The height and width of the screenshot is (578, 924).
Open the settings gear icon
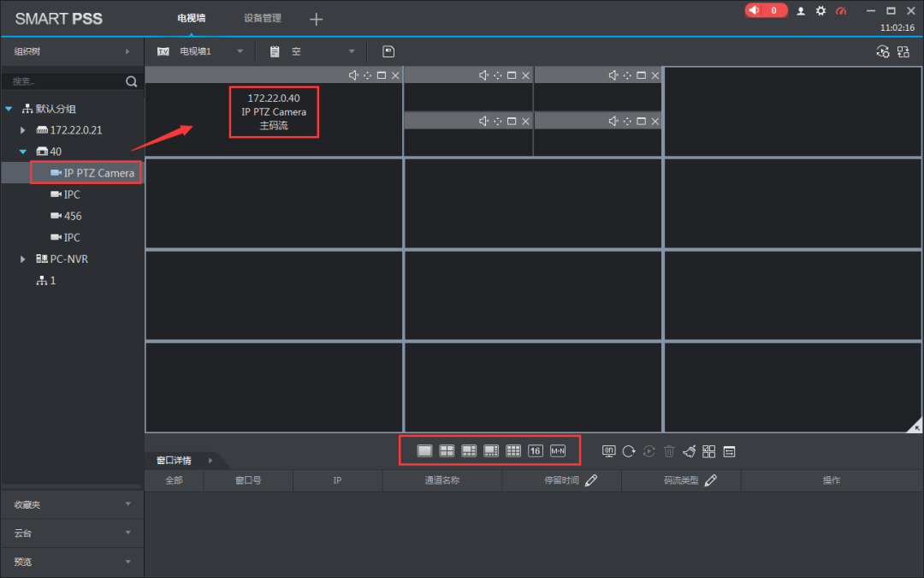[x=820, y=10]
